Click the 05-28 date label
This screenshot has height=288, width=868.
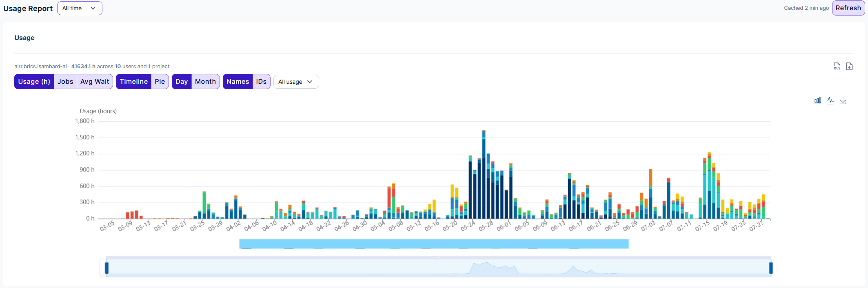coord(486,226)
